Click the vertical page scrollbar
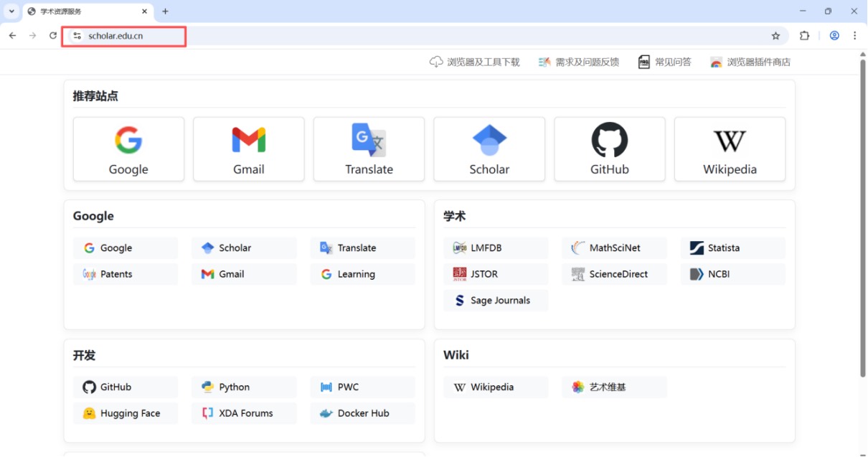Screen dimensions: 868x457 pyautogui.click(x=863, y=218)
